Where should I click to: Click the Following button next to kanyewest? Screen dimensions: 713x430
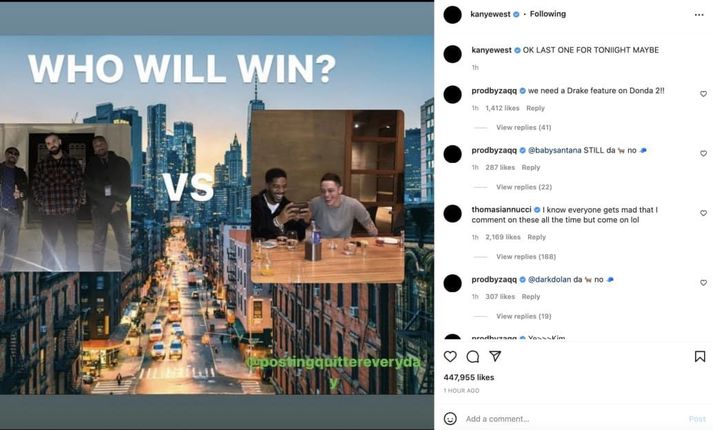pyautogui.click(x=547, y=14)
